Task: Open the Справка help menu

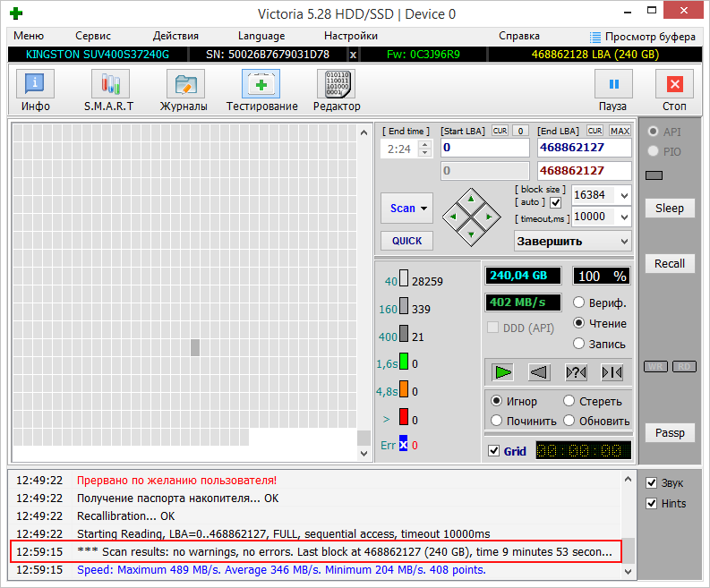Action: tap(519, 36)
